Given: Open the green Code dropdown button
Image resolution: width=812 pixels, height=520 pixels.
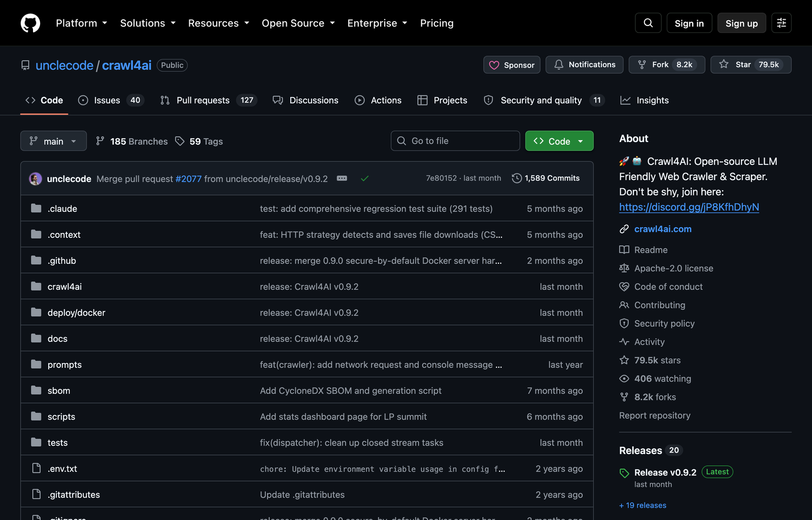Looking at the screenshot, I should coord(559,141).
